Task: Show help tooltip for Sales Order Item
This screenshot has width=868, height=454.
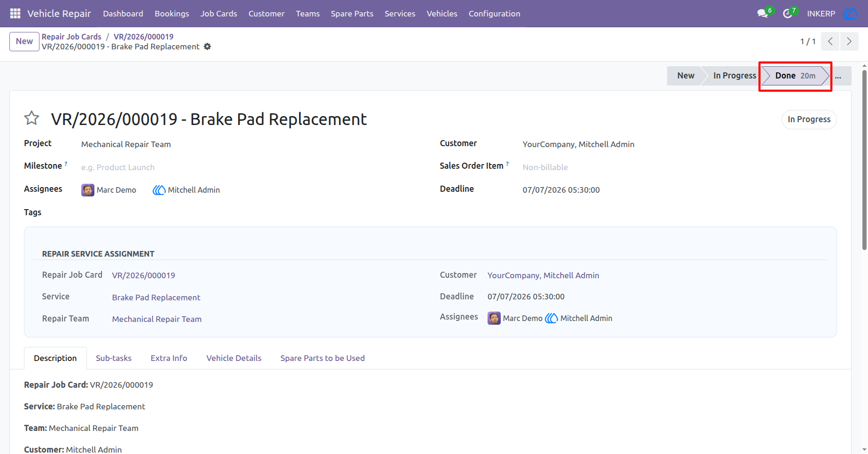Action: [x=507, y=164]
